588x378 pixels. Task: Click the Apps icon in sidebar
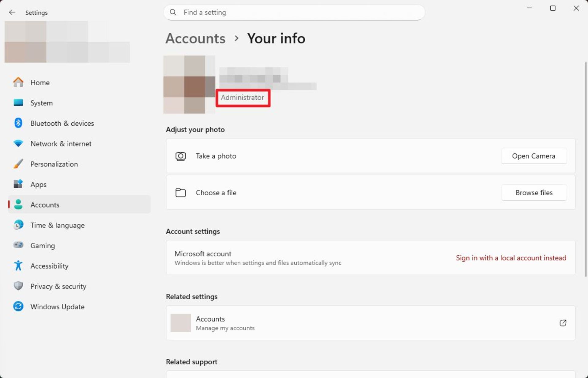(x=18, y=184)
